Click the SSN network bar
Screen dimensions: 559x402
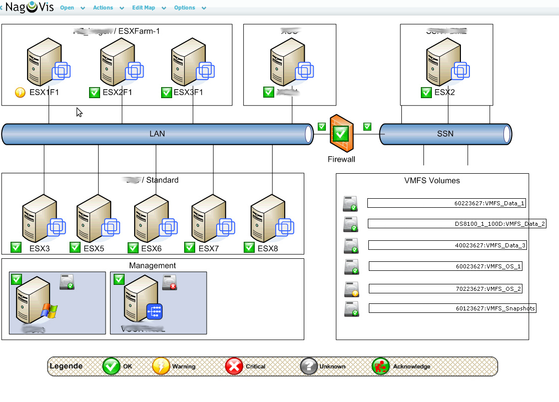pyautogui.click(x=445, y=134)
